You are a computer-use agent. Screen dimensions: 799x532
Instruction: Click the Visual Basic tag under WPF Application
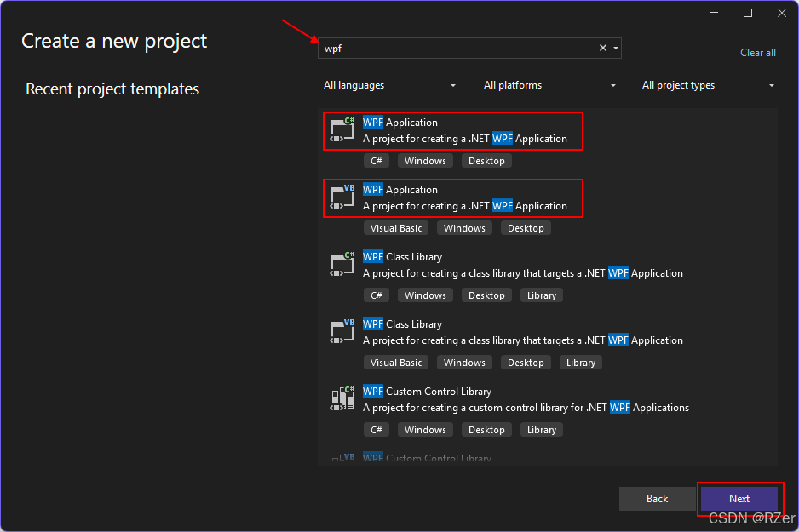coord(396,228)
